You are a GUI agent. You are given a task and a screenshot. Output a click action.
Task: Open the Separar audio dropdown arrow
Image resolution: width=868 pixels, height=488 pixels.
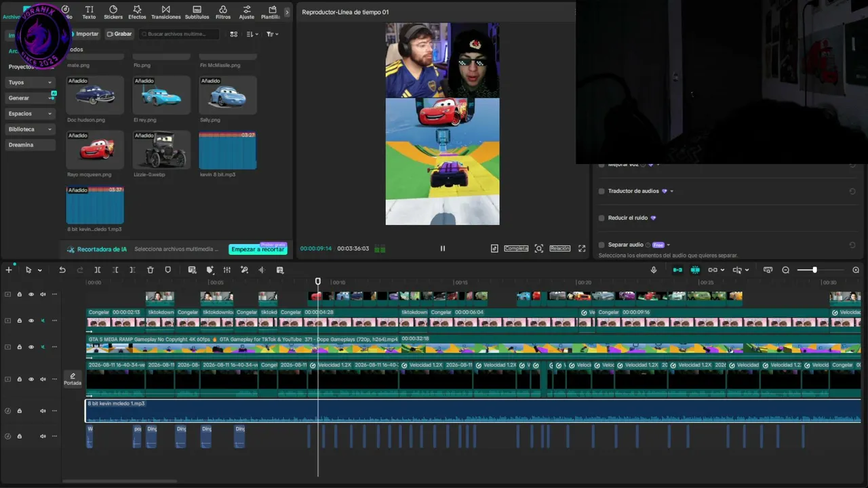[x=668, y=245]
